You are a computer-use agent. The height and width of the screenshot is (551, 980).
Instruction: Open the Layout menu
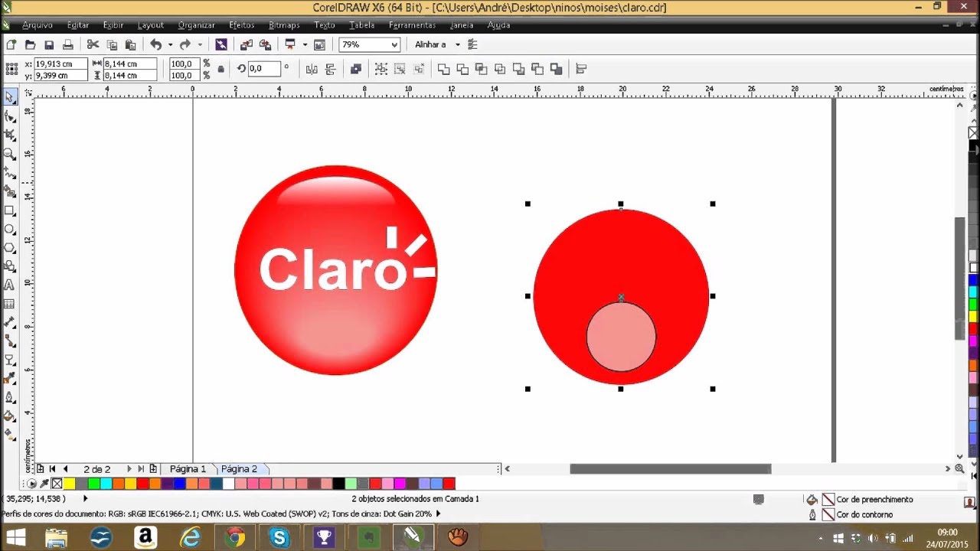pos(151,25)
